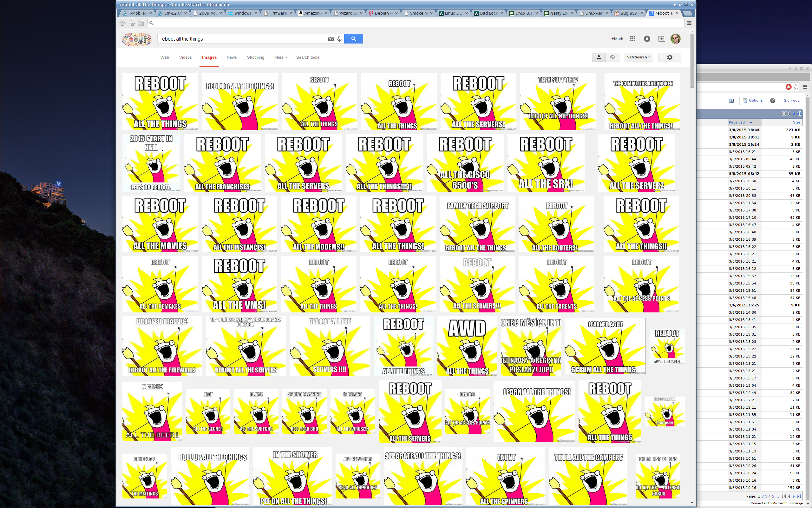Go to page 3 of mail list
Screen dimensions: 812x508
(766, 496)
